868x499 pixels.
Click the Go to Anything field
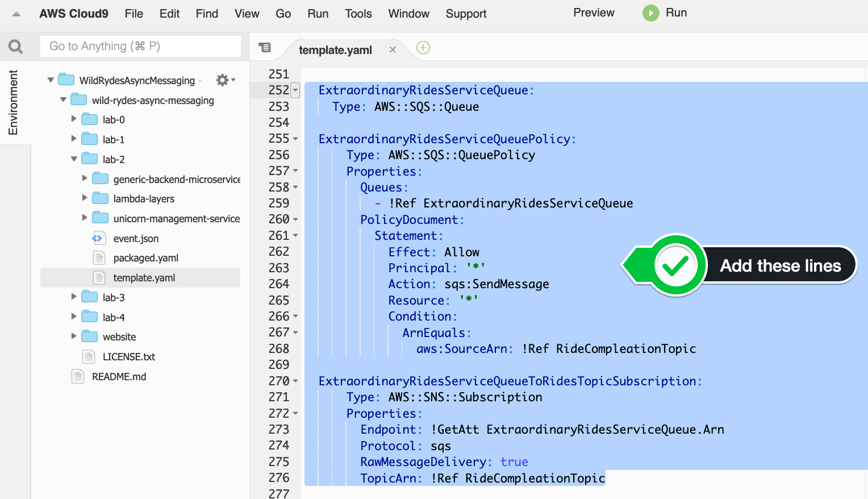[140, 46]
